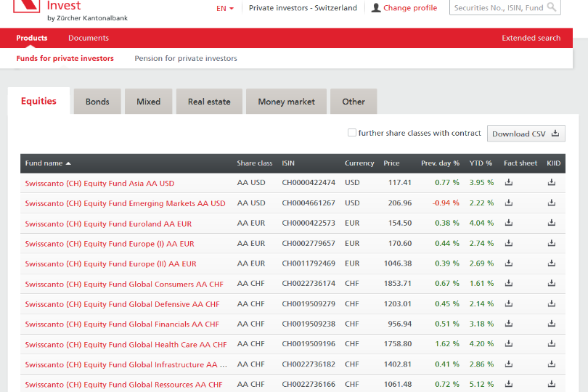Image resolution: width=588 pixels, height=392 pixels.
Task: Open the Money market tab
Action: (x=287, y=102)
